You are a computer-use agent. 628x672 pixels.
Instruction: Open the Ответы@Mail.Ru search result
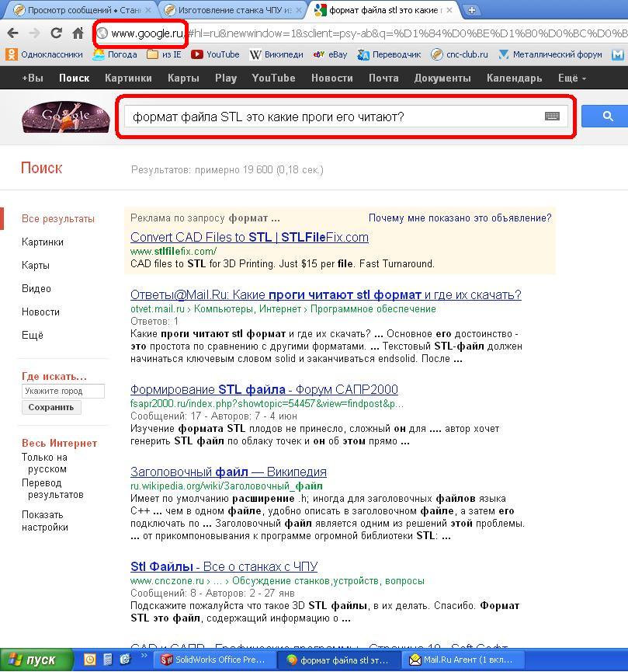pyautogui.click(x=325, y=295)
